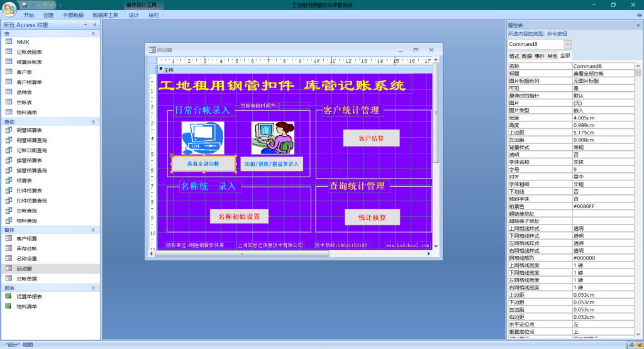Click the Save icon in quick access toolbar
The height and width of the screenshot is (349, 644).
(25, 4)
